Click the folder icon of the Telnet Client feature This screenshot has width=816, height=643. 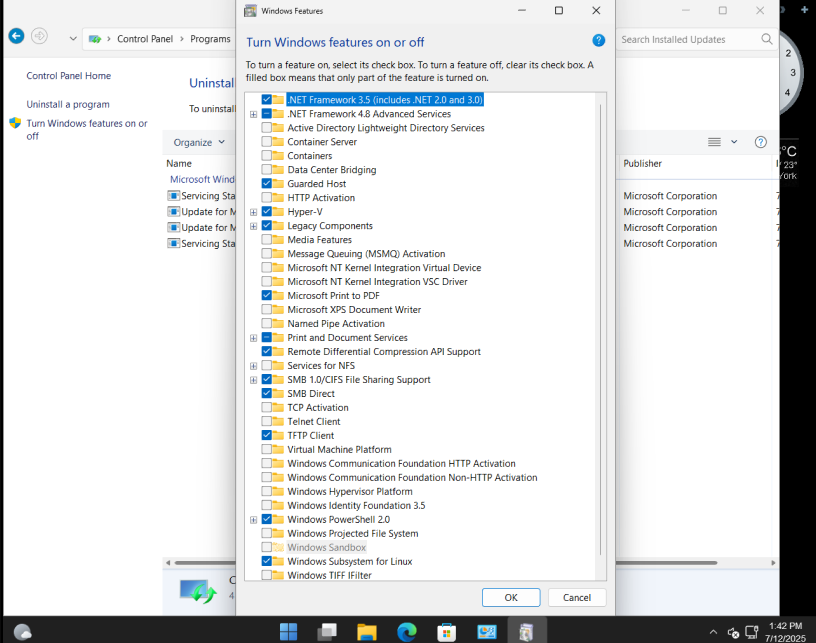click(x=278, y=421)
